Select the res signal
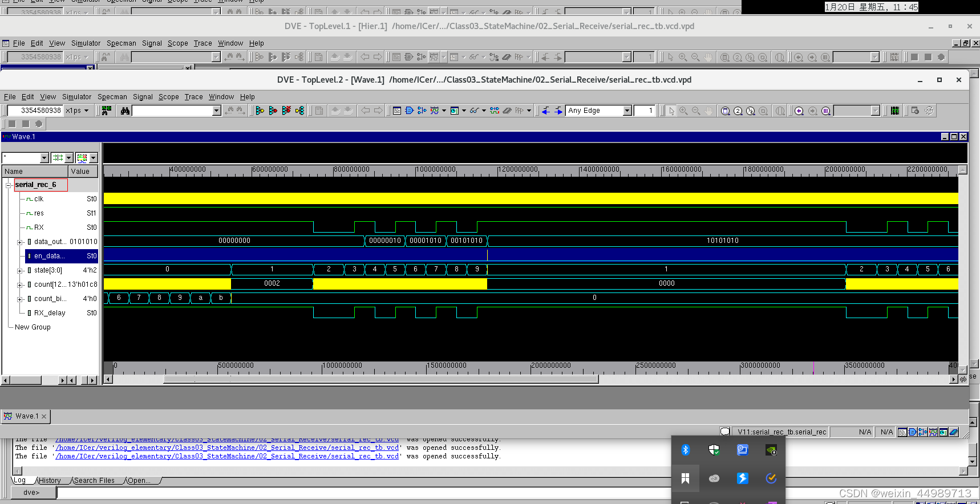980x504 pixels. click(39, 213)
